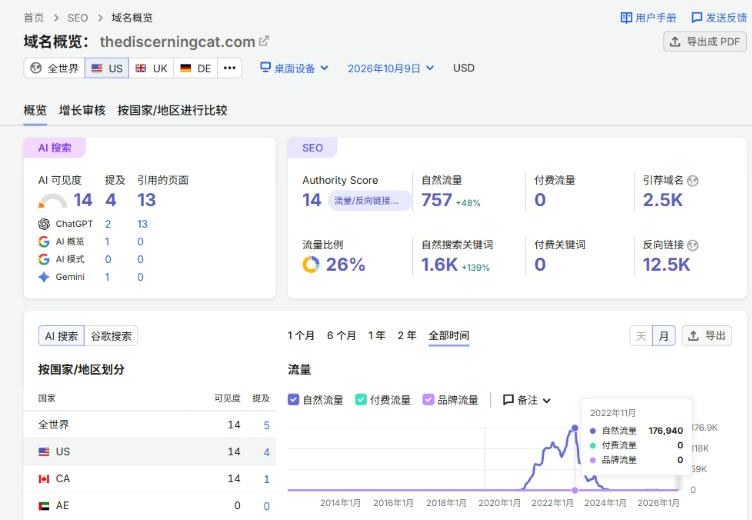Viewport: 752px width, 520px height.
Task: Click the ChatGPT cited pages value 13
Action: pyautogui.click(x=142, y=224)
